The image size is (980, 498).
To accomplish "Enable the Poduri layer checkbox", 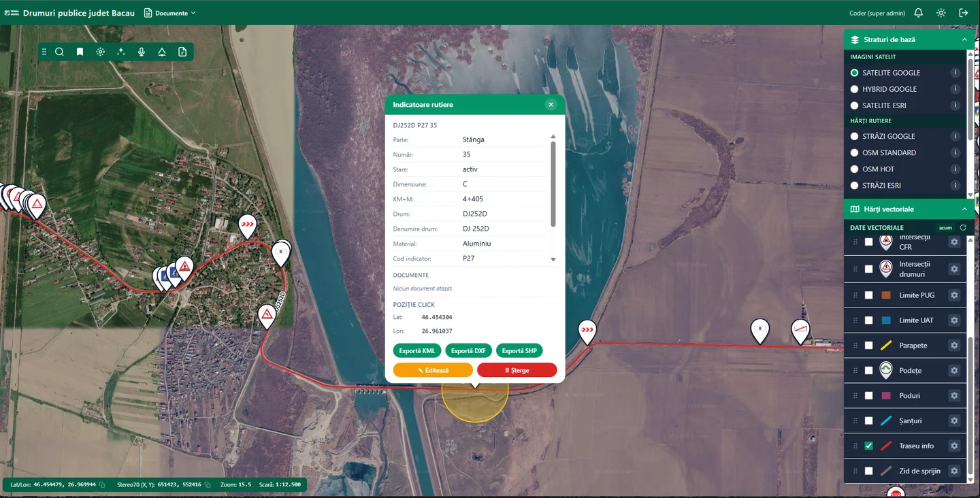I will (868, 396).
